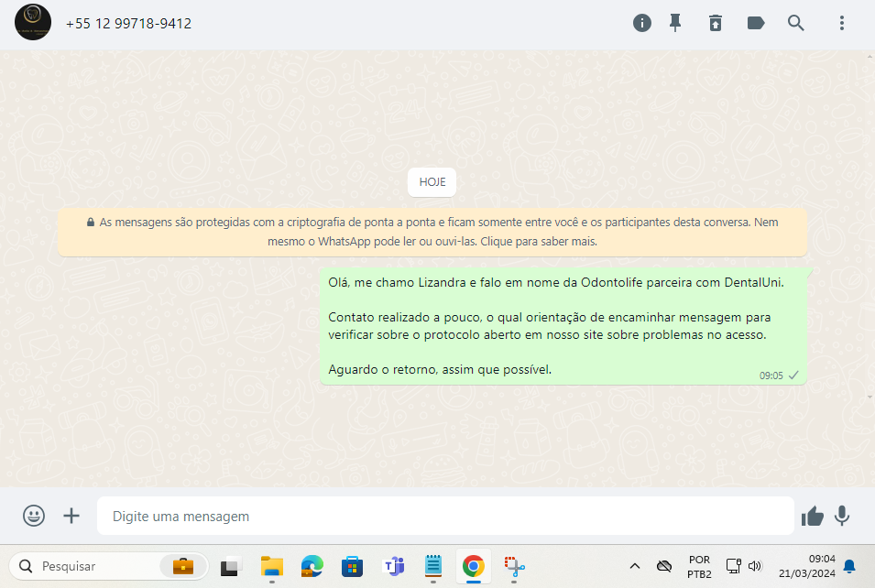Click the briefcase icon in search box
The image size is (875, 588).
183,566
